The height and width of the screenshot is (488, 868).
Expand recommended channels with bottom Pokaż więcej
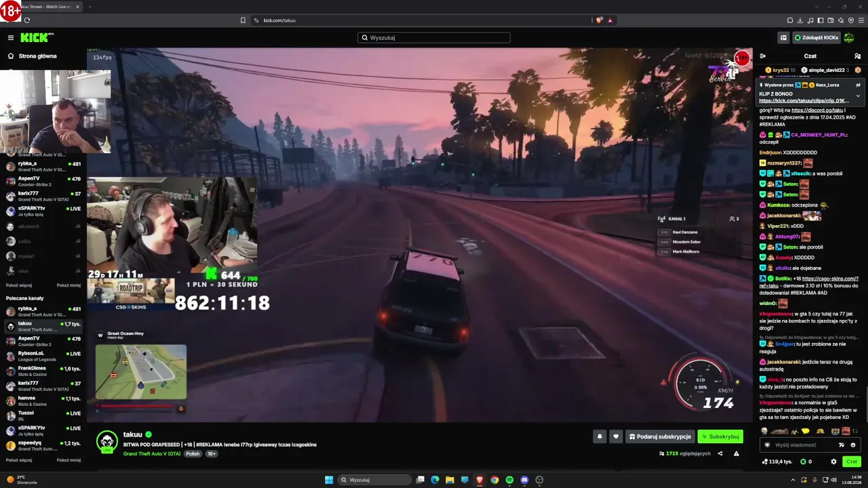pyautogui.click(x=19, y=460)
